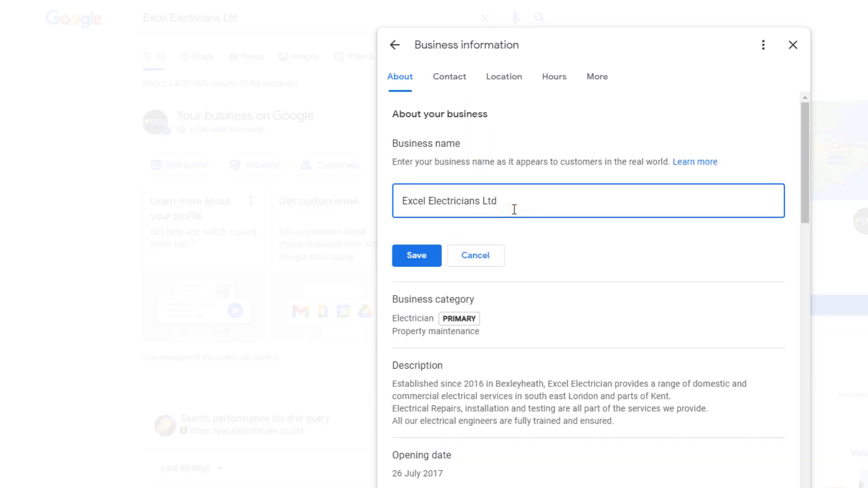Click the business profile logo avatar
868x488 pixels.
pos(156,122)
